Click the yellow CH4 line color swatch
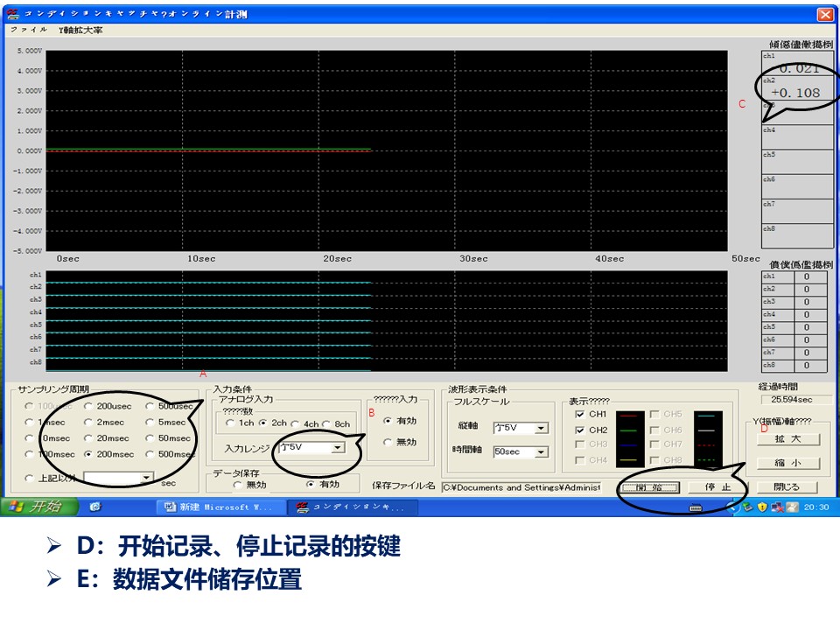Screen dimensions: 840x630 (629, 459)
